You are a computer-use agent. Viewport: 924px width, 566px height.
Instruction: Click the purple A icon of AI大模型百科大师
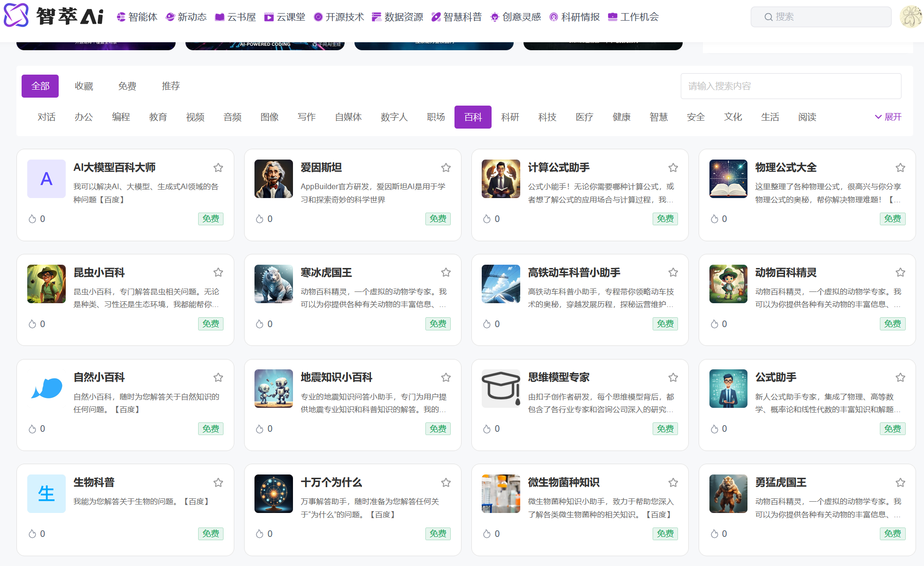(46, 179)
